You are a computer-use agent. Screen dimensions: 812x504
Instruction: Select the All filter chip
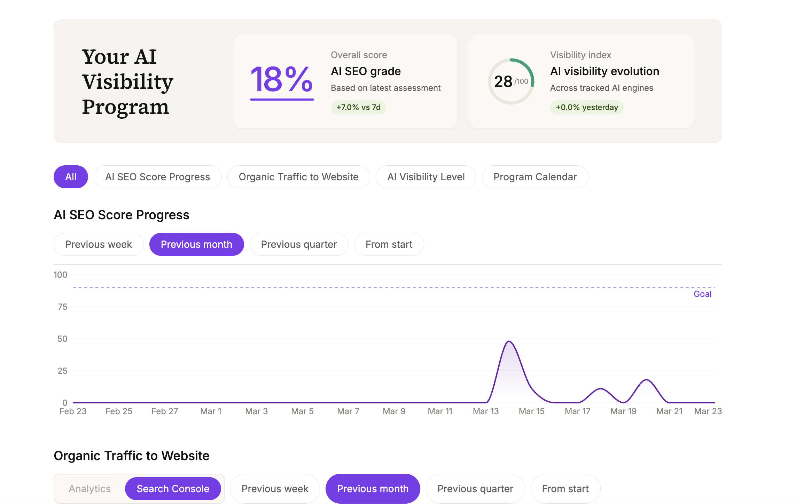click(71, 177)
